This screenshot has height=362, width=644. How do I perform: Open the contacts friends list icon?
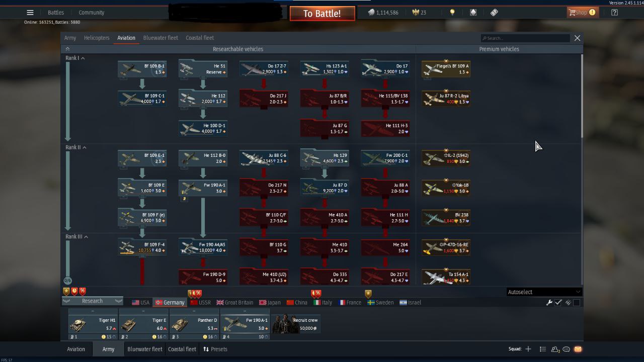pyautogui.click(x=555, y=349)
